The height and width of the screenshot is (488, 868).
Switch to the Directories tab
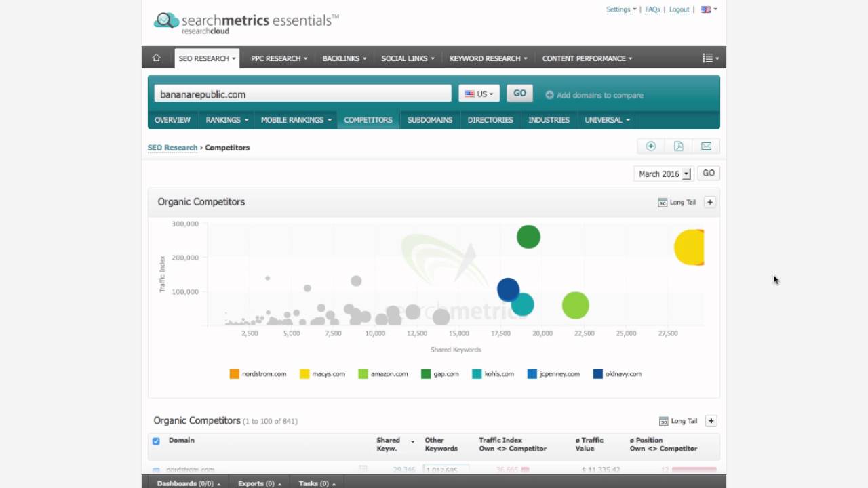(x=490, y=120)
